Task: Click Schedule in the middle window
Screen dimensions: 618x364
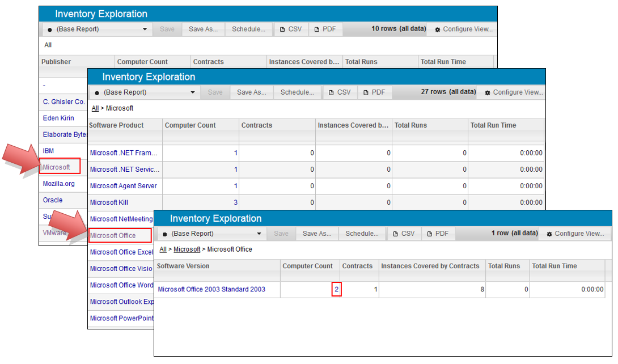Action: pyautogui.click(x=297, y=92)
